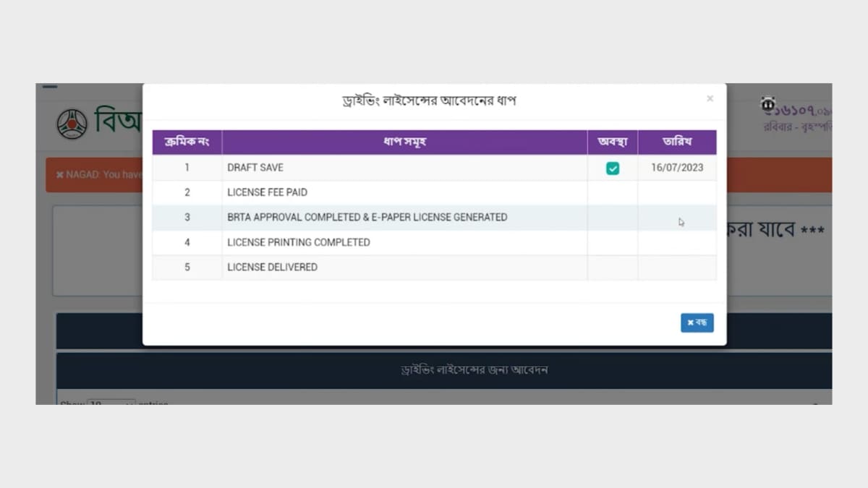Select the BRTA APPROVAL COMPLETED row
This screenshot has width=868, height=488.
362,217
